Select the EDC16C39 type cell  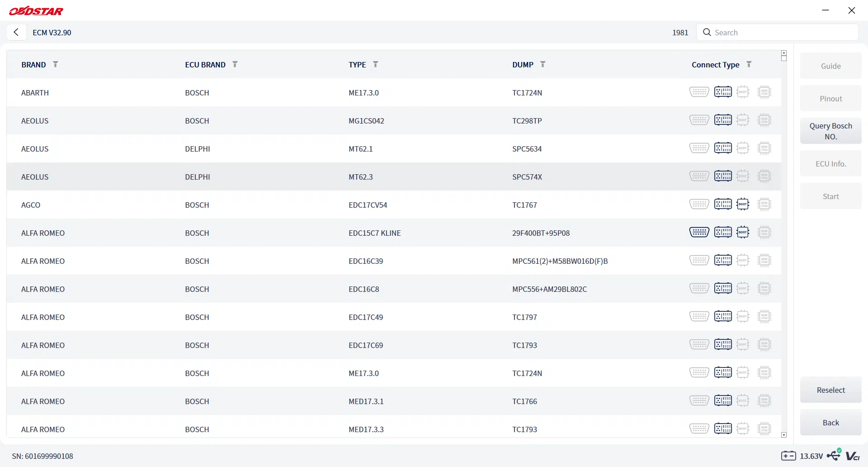[365, 261]
